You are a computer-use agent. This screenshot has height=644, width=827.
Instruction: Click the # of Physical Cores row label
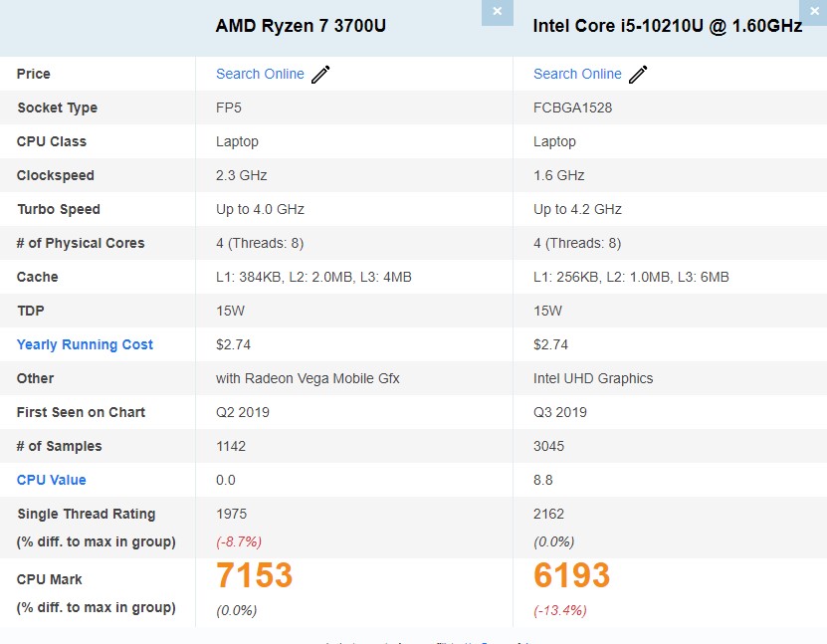[x=81, y=243]
